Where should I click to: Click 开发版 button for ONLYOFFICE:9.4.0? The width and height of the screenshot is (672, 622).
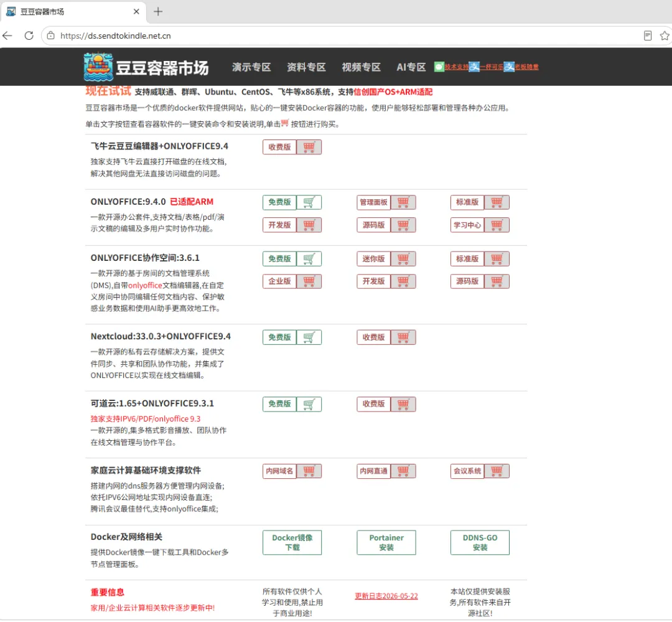[x=279, y=225]
